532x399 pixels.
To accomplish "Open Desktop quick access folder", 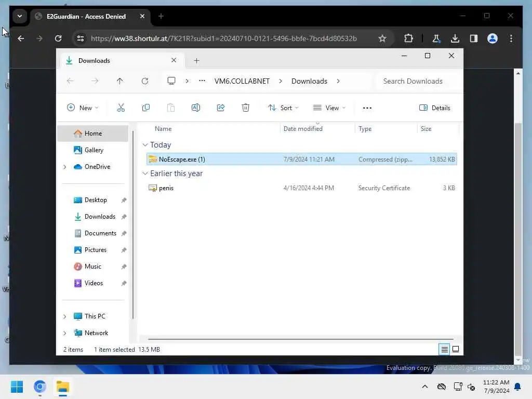I will tap(93, 200).
